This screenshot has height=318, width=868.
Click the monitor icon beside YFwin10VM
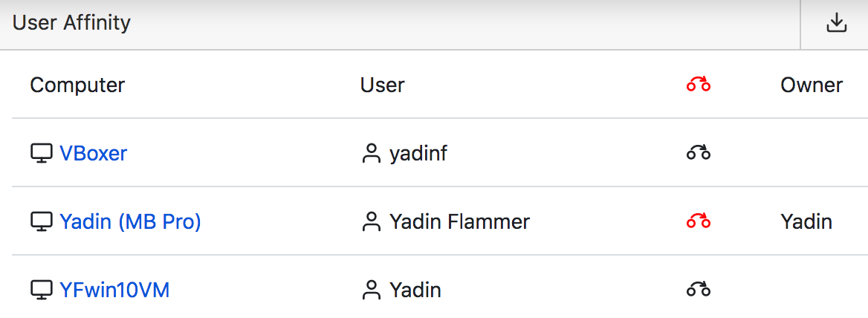(x=41, y=291)
